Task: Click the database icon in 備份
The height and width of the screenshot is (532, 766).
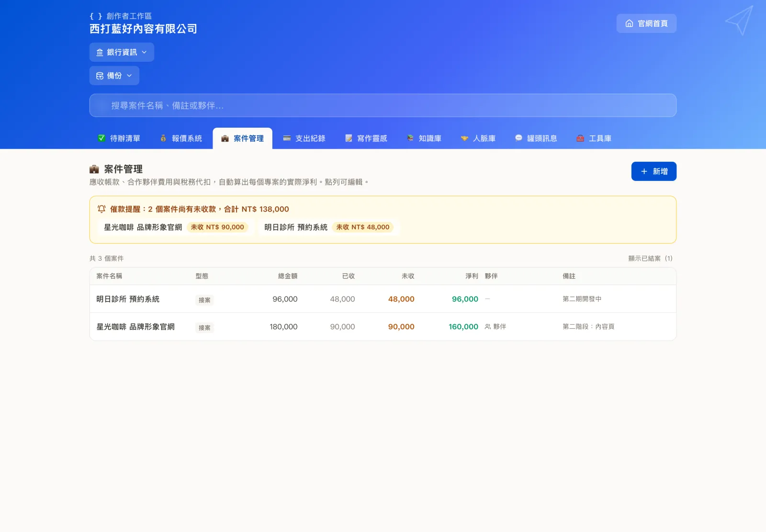Action: [100, 76]
